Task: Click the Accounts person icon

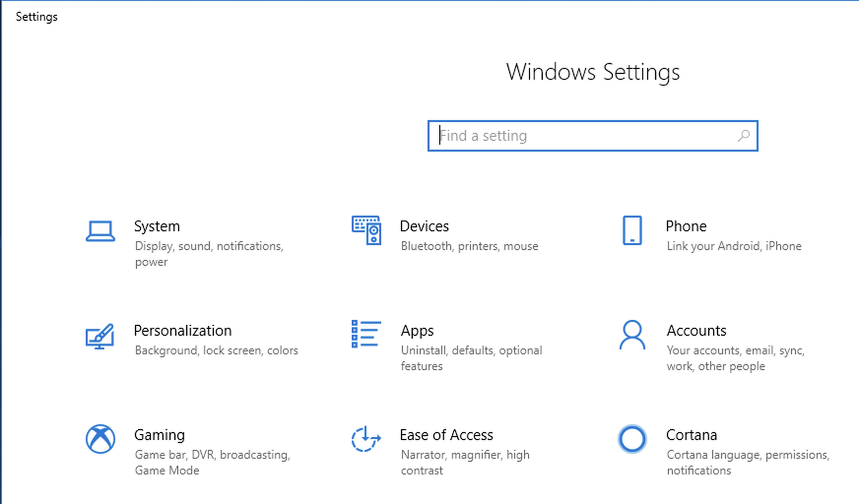Action: tap(632, 335)
